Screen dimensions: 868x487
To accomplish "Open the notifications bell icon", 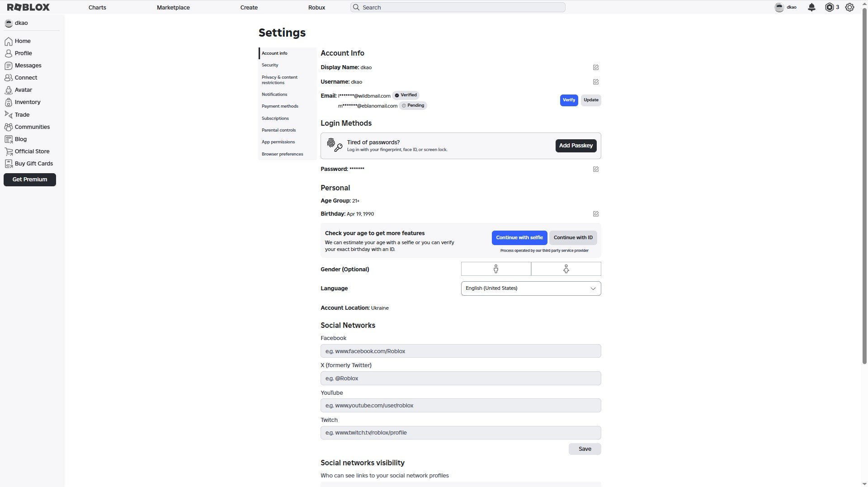I will (x=811, y=7).
